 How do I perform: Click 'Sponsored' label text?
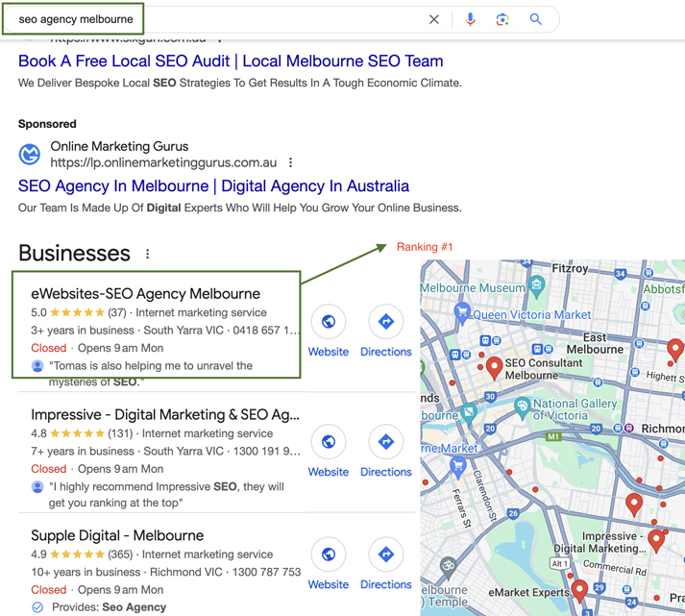(x=47, y=124)
